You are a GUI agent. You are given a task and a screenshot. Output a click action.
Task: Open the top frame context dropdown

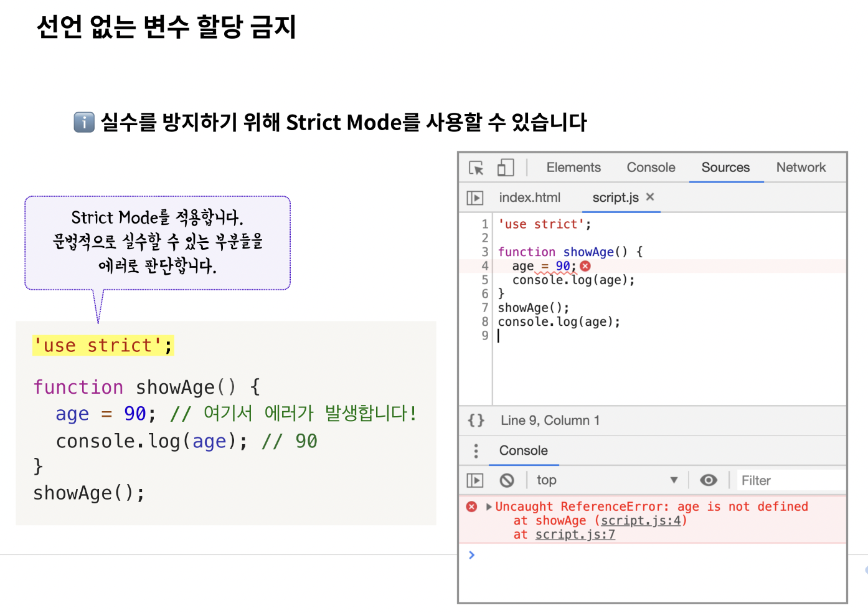coord(547,480)
